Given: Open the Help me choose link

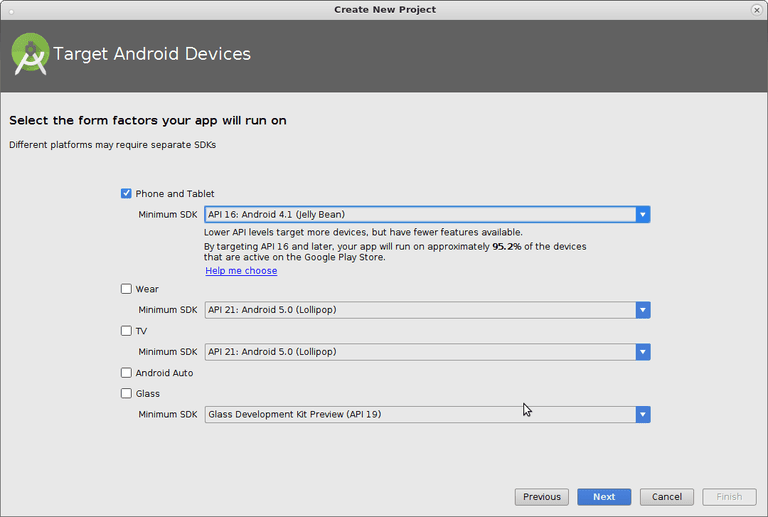Looking at the screenshot, I should [241, 271].
